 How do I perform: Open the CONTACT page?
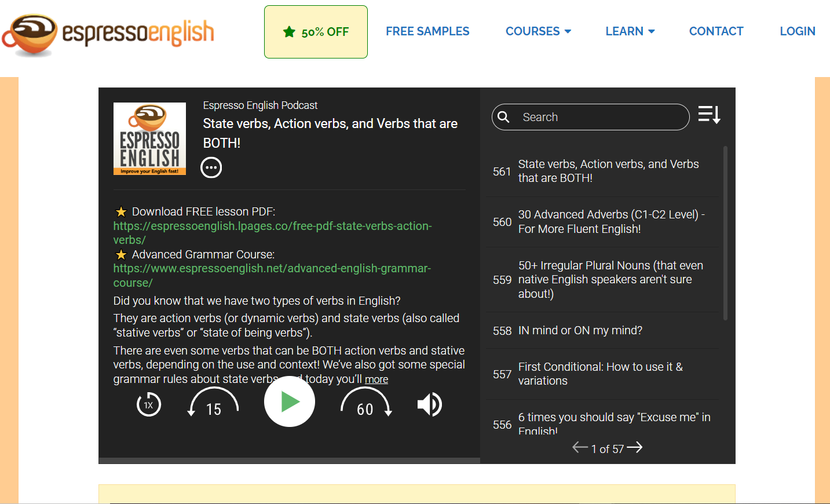click(716, 31)
